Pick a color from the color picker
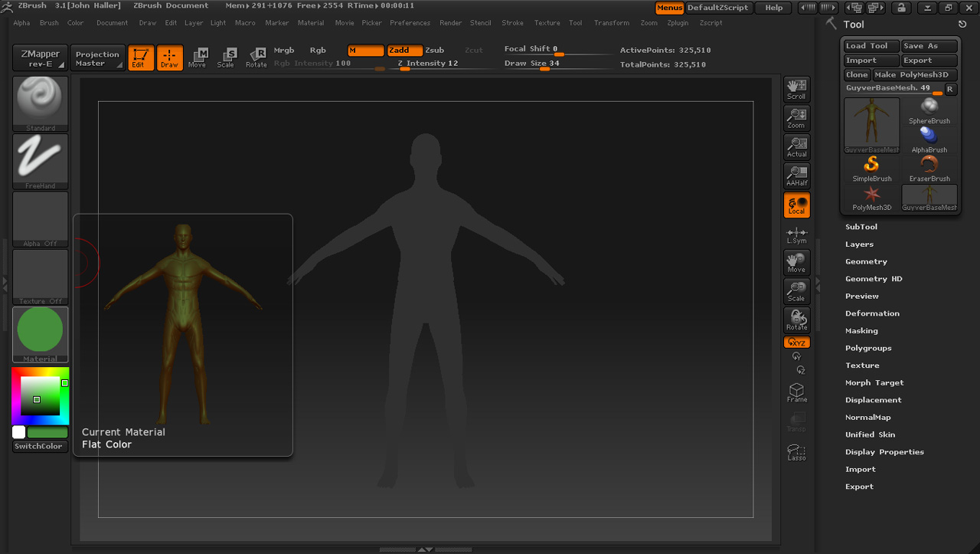 click(x=37, y=397)
